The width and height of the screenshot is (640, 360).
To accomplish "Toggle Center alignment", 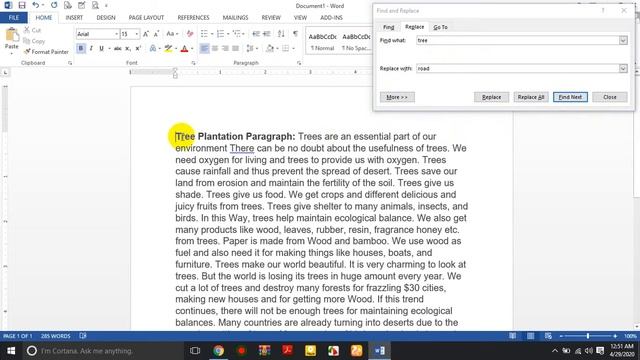I will (x=215, y=49).
